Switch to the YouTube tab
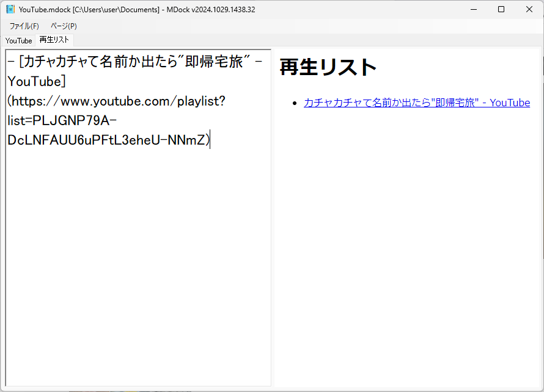544x392 pixels. coord(19,40)
